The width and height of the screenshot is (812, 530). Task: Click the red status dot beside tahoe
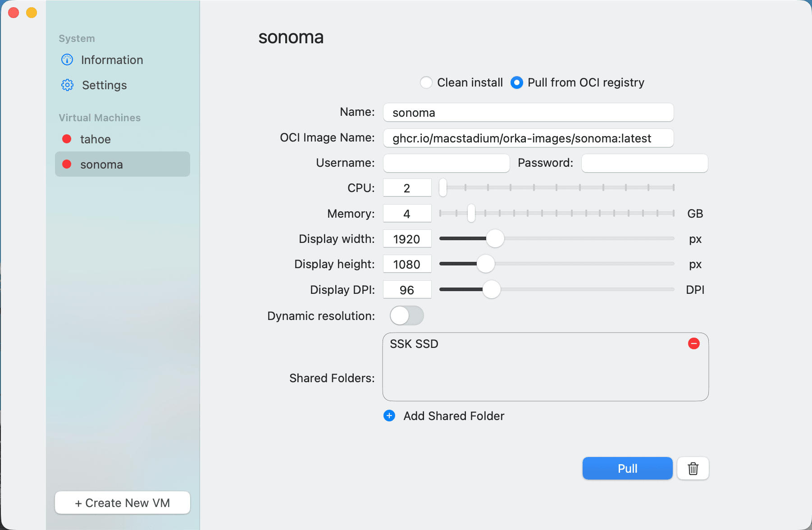pyautogui.click(x=67, y=139)
